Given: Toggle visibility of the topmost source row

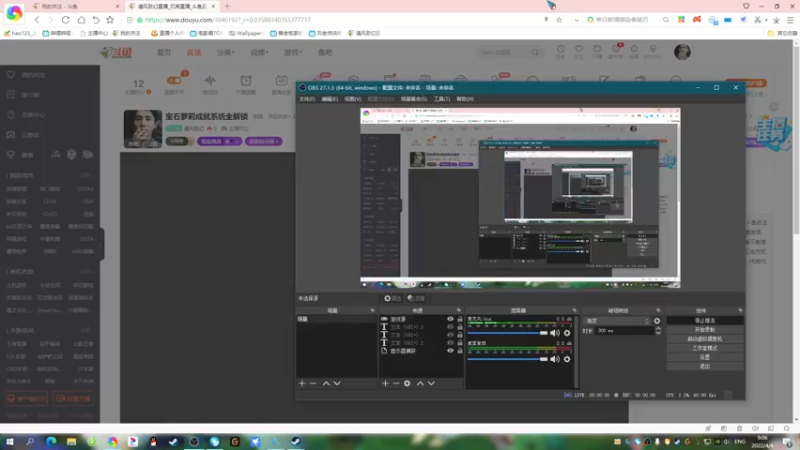Looking at the screenshot, I should pyautogui.click(x=450, y=319).
